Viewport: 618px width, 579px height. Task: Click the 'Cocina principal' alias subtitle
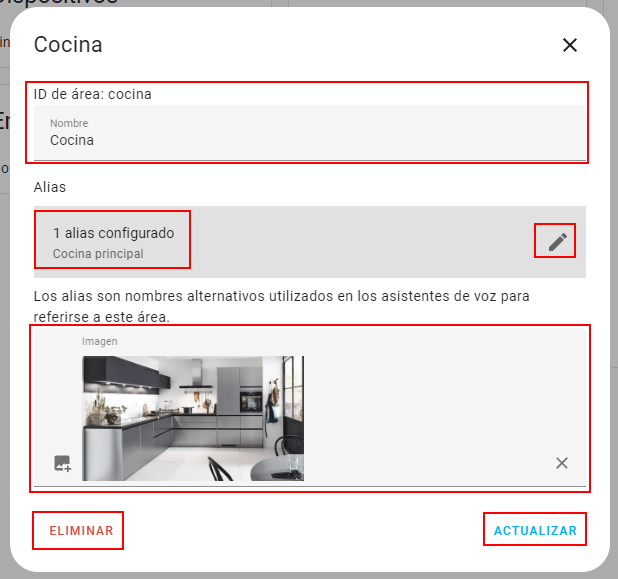click(x=98, y=254)
